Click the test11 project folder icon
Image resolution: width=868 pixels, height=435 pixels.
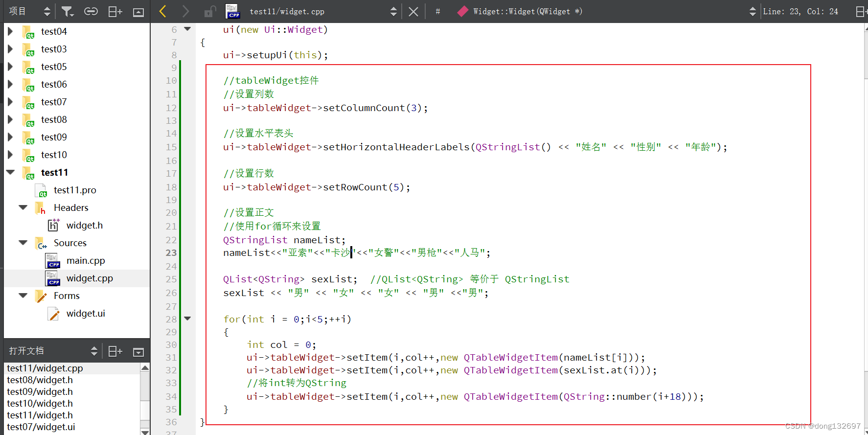[28, 173]
